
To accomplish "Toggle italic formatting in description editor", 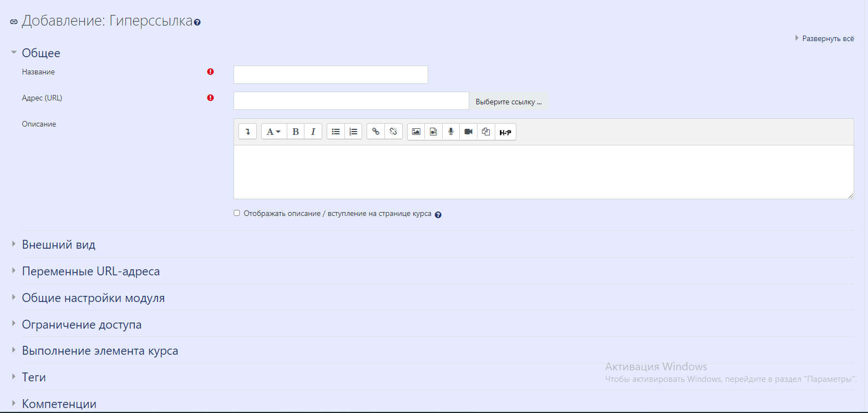I will [313, 132].
